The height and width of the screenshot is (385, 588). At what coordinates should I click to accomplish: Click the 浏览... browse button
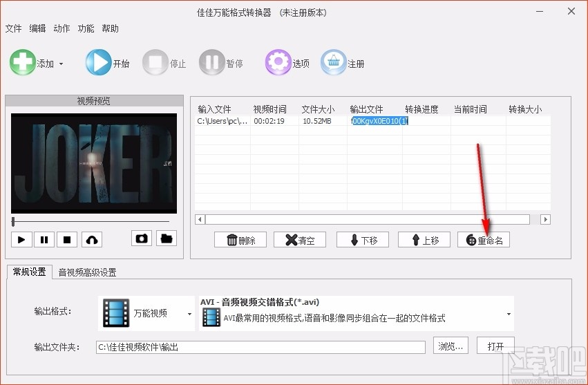[x=451, y=346]
